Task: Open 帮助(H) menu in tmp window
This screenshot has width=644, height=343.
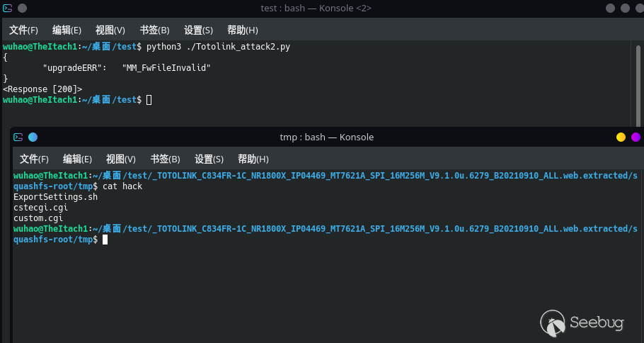Action: [253, 159]
